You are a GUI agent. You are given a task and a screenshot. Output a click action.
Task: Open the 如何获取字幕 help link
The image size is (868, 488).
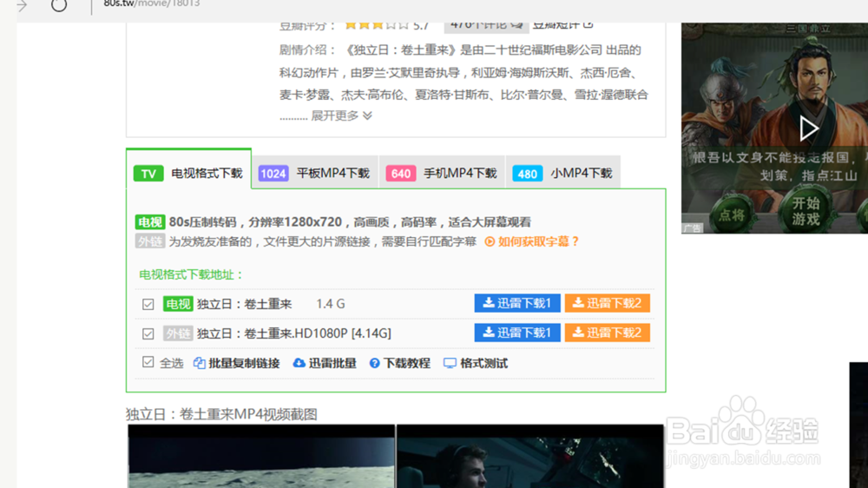538,241
